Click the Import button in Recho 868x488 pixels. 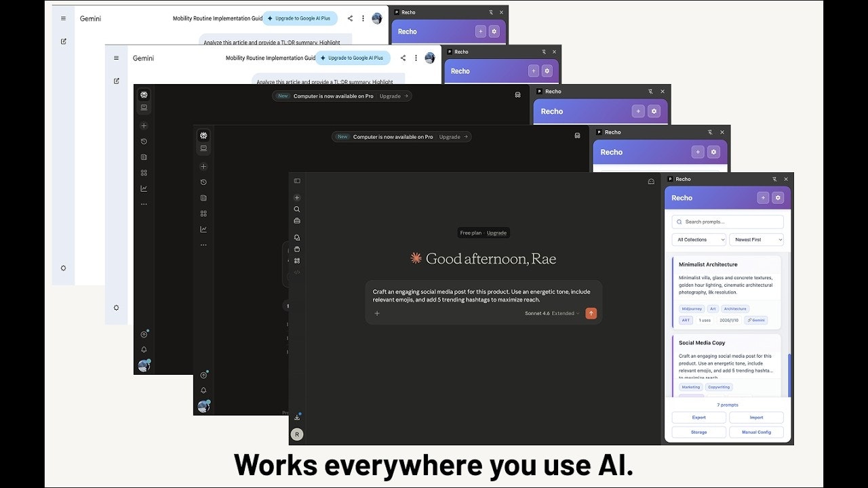756,418
